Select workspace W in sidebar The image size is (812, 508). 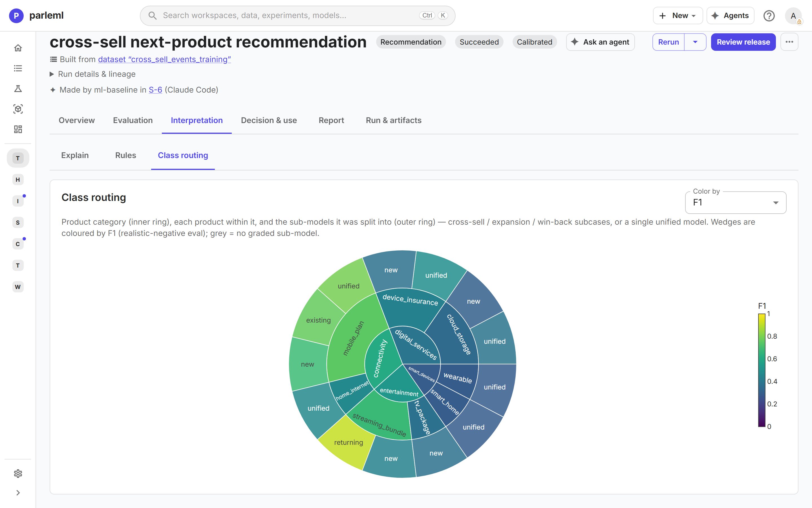[18, 286]
